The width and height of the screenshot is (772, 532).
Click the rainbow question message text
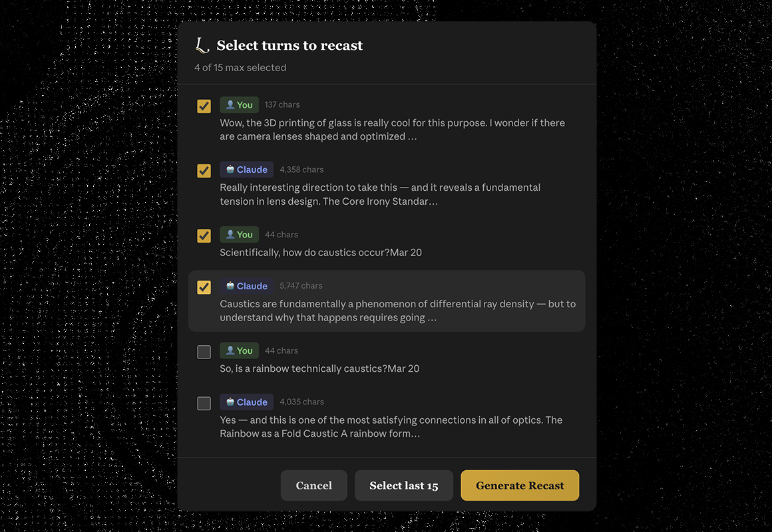(x=319, y=368)
